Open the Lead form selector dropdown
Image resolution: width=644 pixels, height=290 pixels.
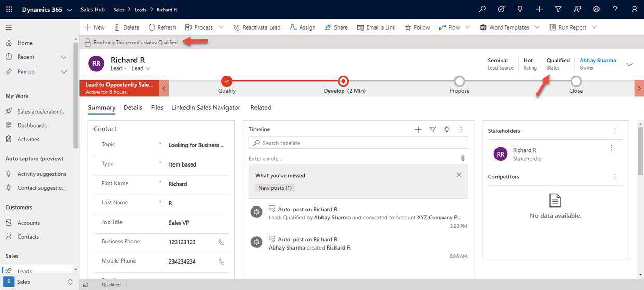(140, 68)
